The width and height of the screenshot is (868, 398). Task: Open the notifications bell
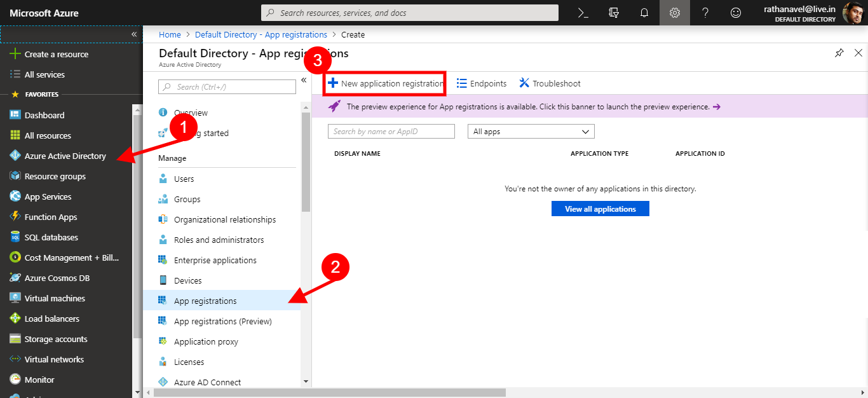(x=644, y=12)
